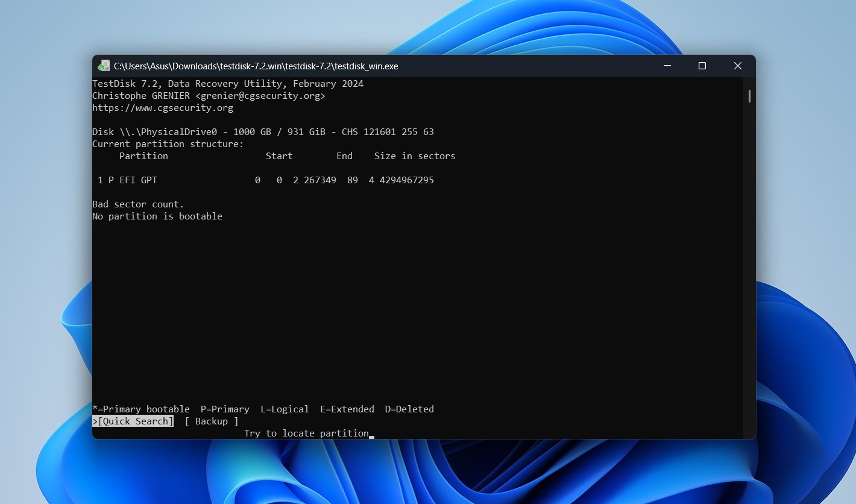Click 'Try to locate partition' hint text
The width and height of the screenshot is (856, 504).
coord(306,433)
